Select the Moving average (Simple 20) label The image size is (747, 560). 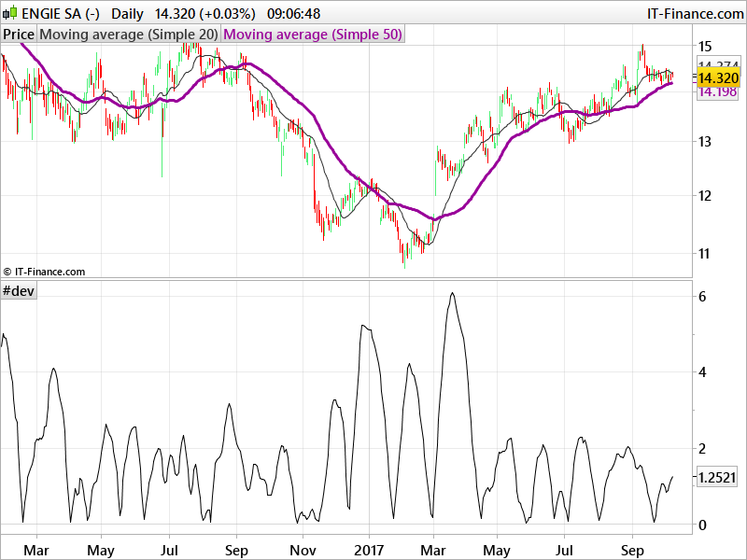[129, 35]
